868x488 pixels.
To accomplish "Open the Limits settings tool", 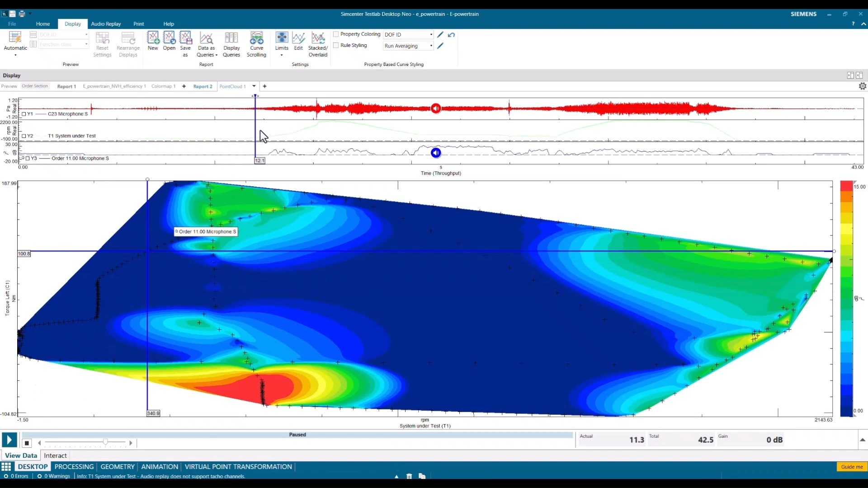I will [x=282, y=44].
